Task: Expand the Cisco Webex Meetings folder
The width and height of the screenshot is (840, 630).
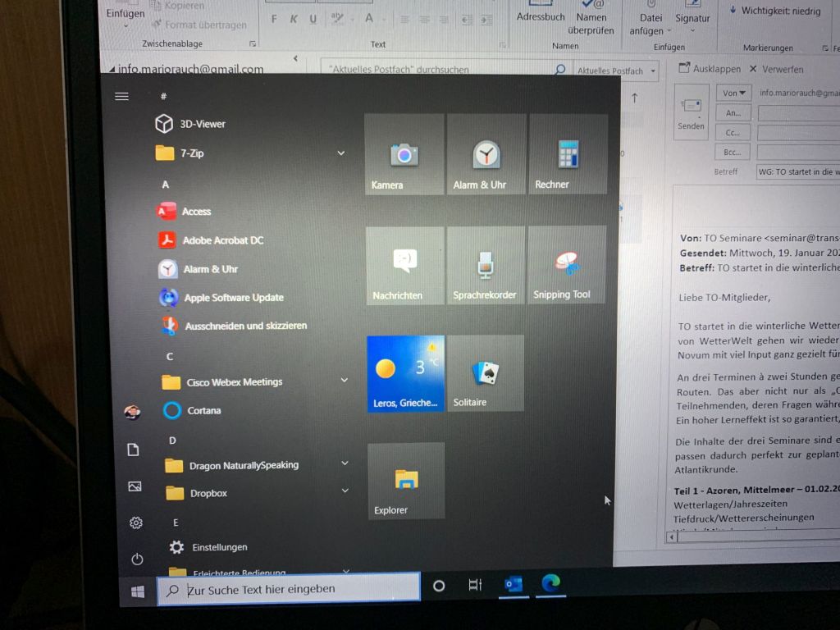Action: pos(345,381)
